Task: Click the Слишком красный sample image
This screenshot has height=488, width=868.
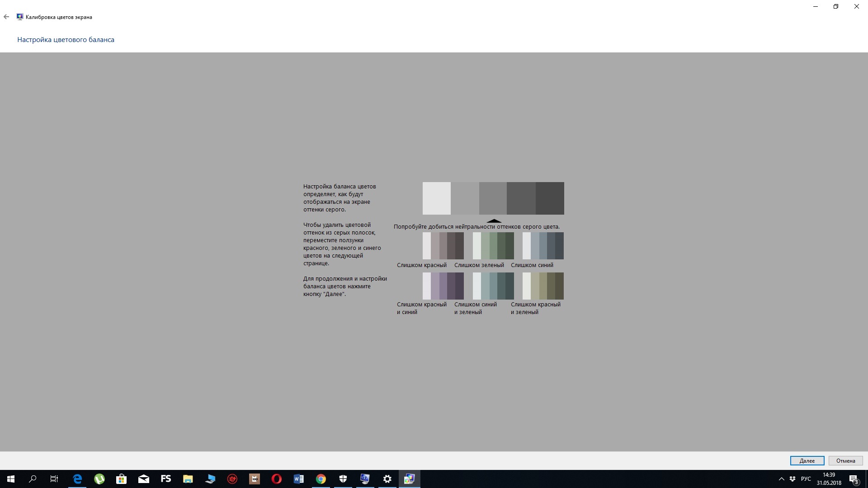Action: pos(443,246)
